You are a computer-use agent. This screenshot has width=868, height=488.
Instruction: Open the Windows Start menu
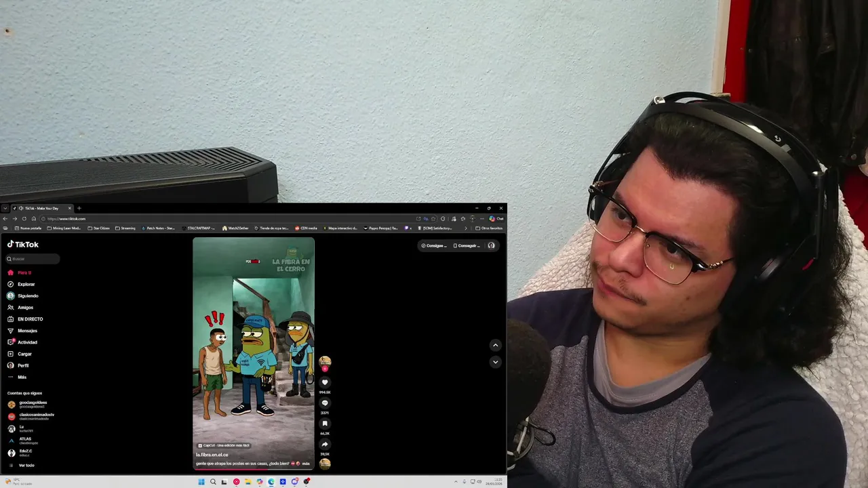pos(201,482)
